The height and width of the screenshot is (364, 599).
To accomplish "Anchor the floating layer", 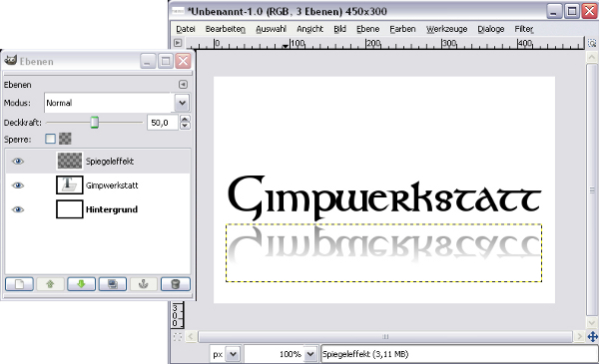I will click(x=144, y=284).
